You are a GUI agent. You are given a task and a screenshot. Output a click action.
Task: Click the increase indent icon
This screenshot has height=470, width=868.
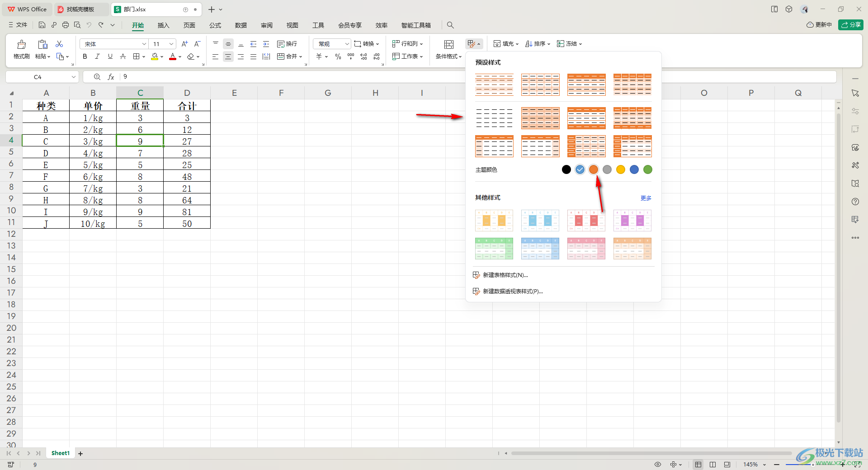tap(266, 44)
